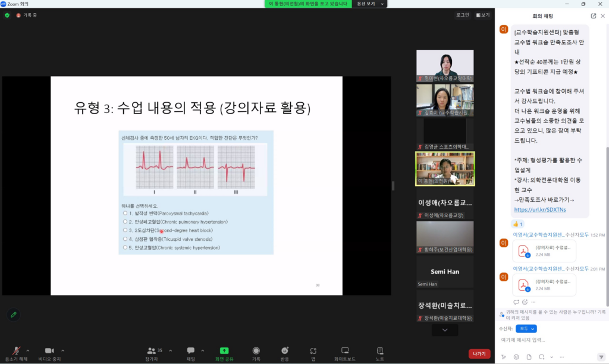Open the Reactions icon
Image resolution: width=609 pixels, height=364 pixels.
(x=285, y=351)
